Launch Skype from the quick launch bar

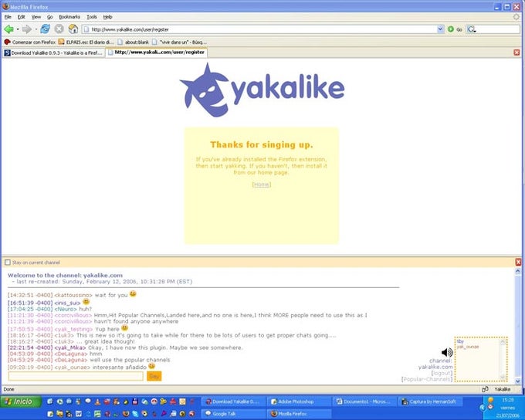point(135,414)
